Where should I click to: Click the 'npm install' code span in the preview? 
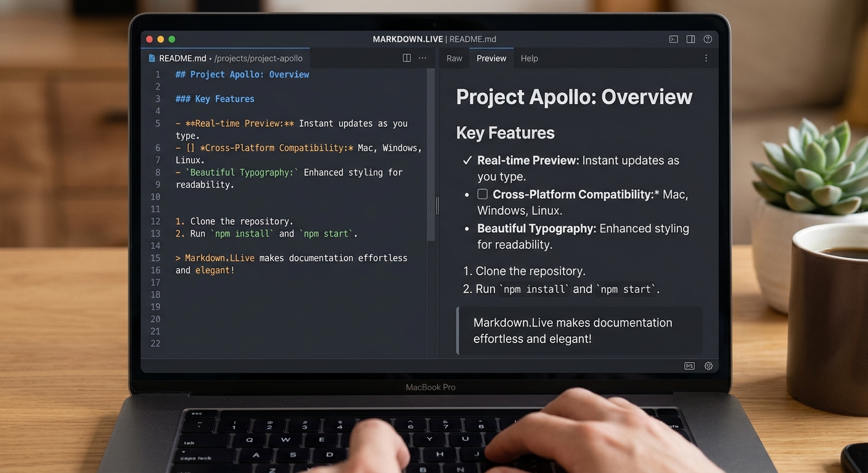pos(534,289)
